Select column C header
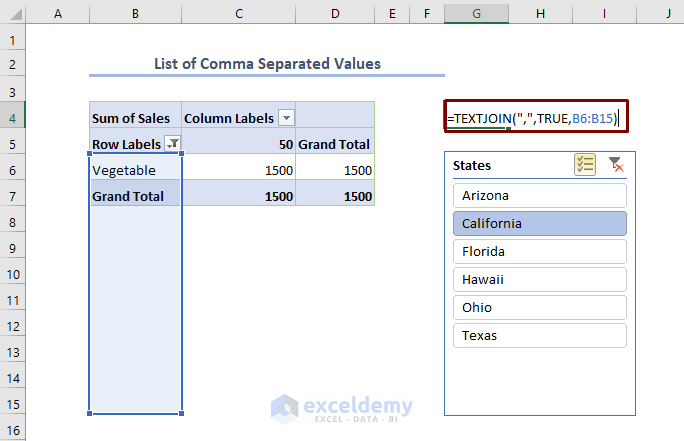Viewport: 684px width, 441px height. pyautogui.click(x=239, y=14)
